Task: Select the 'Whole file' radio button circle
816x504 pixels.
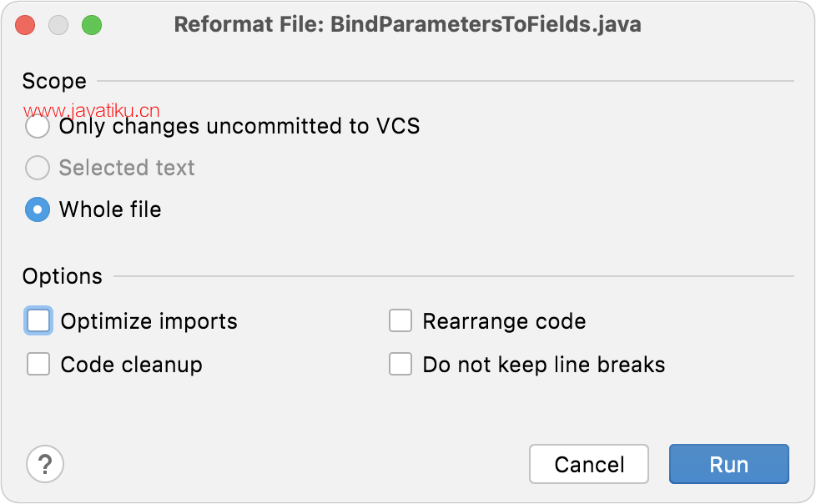Action: coord(38,209)
